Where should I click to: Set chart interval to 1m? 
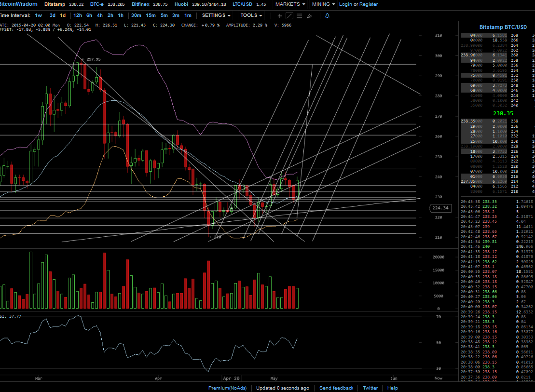tap(188, 15)
